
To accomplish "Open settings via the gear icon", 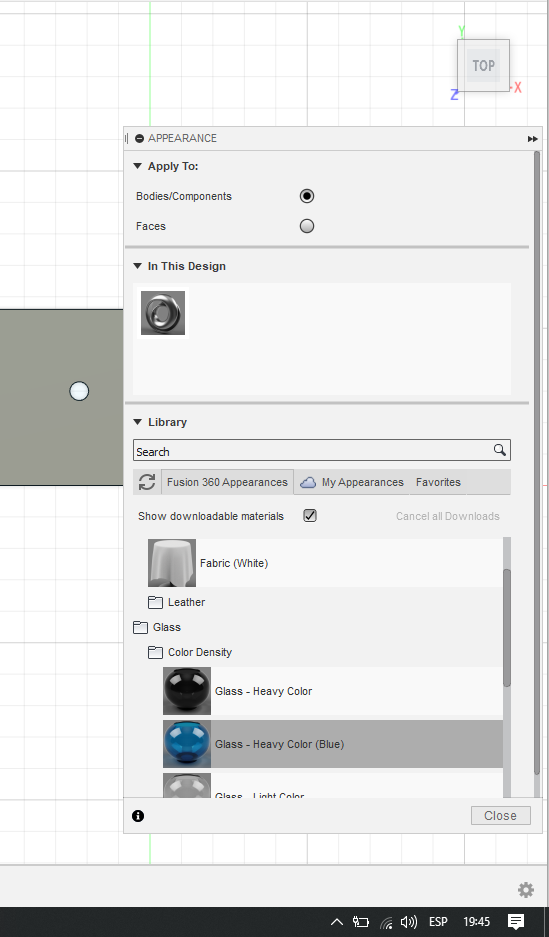I will pos(526,890).
